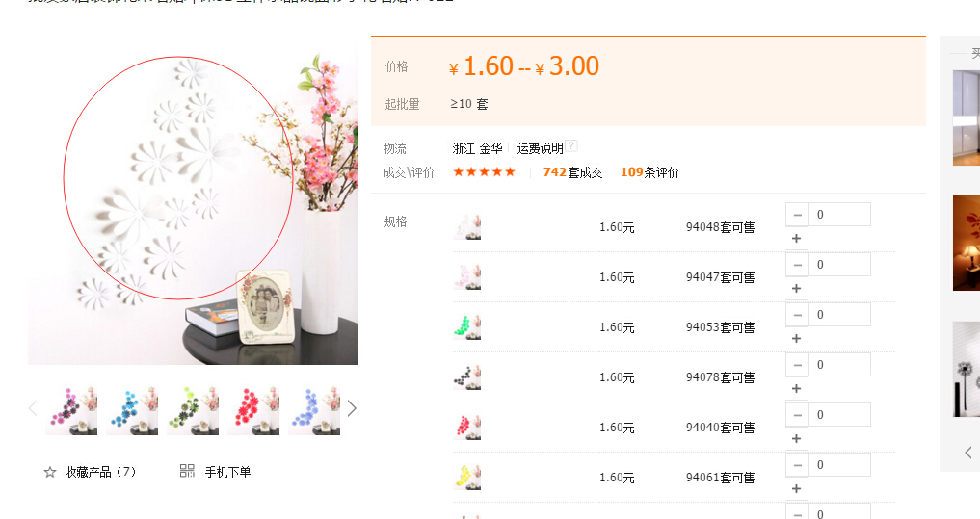Image resolution: width=980 pixels, height=519 pixels.
Task: Select the red flower spec thumbnail
Action: pyautogui.click(x=467, y=428)
